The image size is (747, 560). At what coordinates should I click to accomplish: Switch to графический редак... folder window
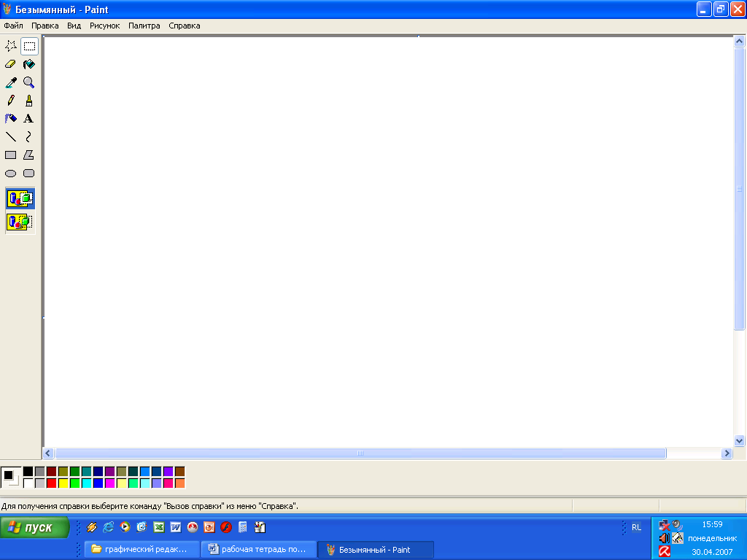(142, 550)
